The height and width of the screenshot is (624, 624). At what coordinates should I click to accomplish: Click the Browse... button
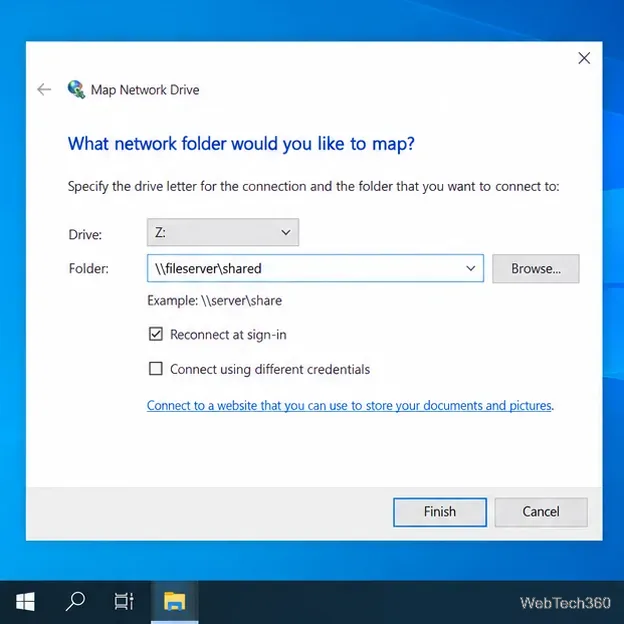[x=536, y=269]
